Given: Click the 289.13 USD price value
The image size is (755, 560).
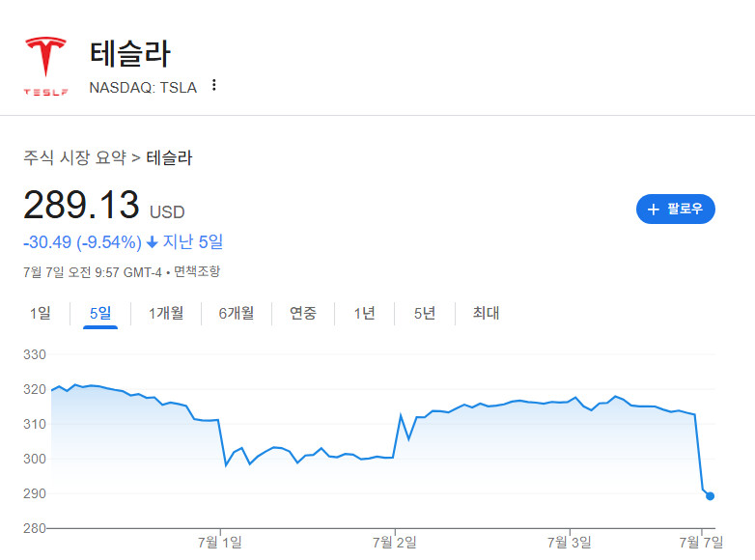Looking at the screenshot, I should pyautogui.click(x=82, y=206).
